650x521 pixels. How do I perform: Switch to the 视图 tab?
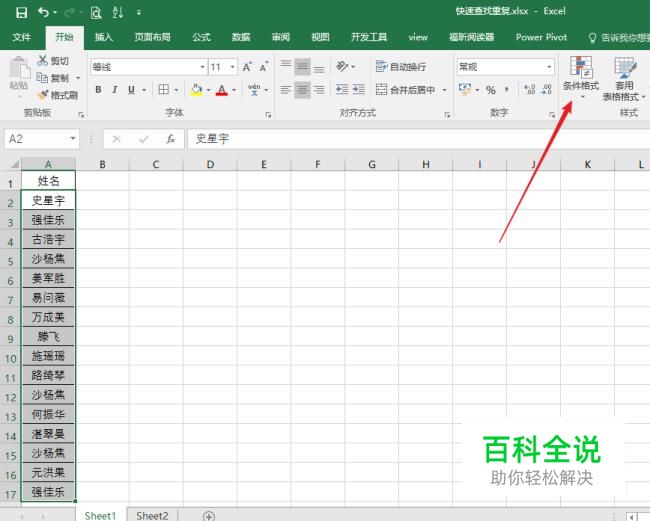[x=320, y=37]
